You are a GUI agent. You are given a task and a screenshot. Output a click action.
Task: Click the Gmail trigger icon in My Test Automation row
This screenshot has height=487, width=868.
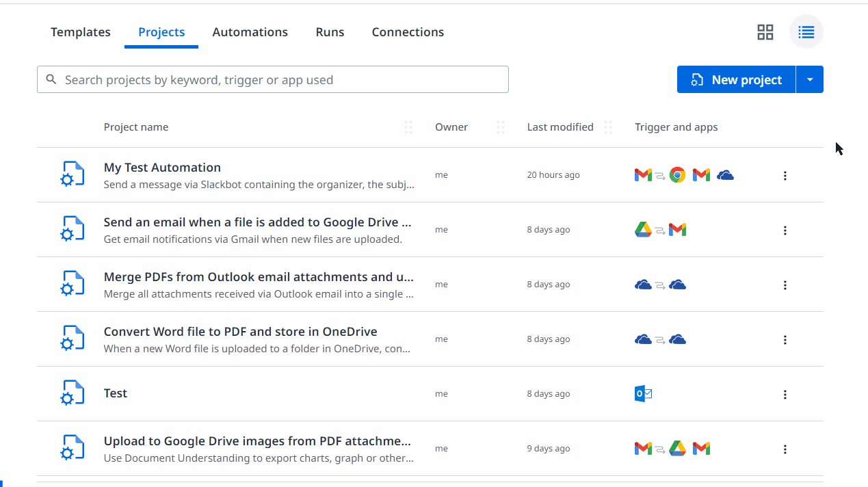tap(643, 175)
